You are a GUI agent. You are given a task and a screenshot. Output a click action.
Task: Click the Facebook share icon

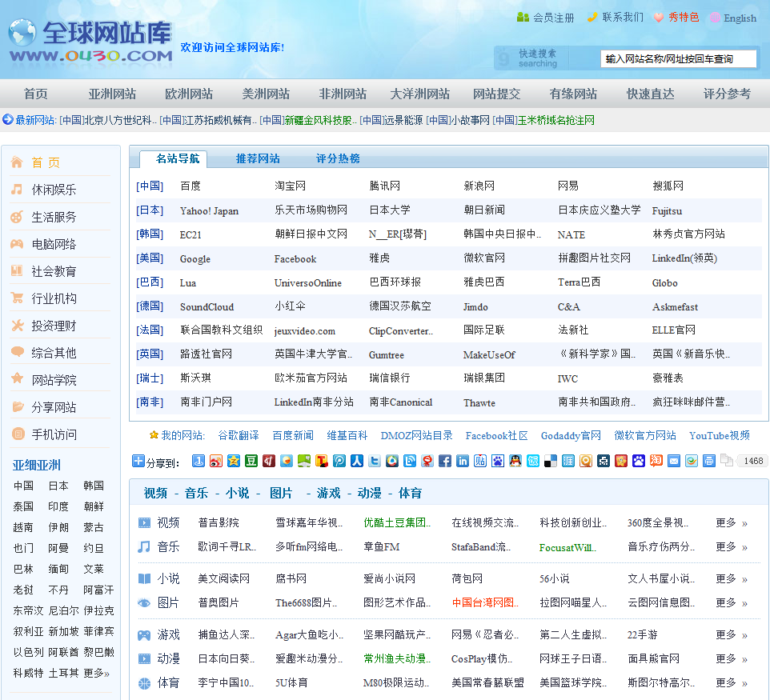[x=444, y=461]
